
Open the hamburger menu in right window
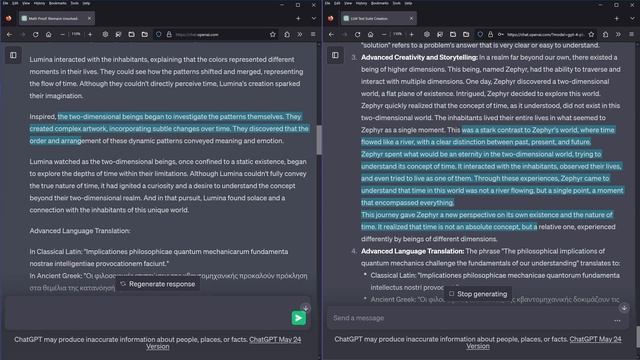click(631, 35)
